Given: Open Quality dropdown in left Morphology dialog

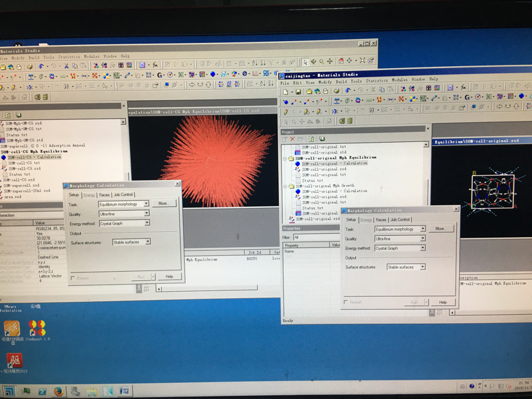Looking at the screenshot, I should [x=146, y=213].
